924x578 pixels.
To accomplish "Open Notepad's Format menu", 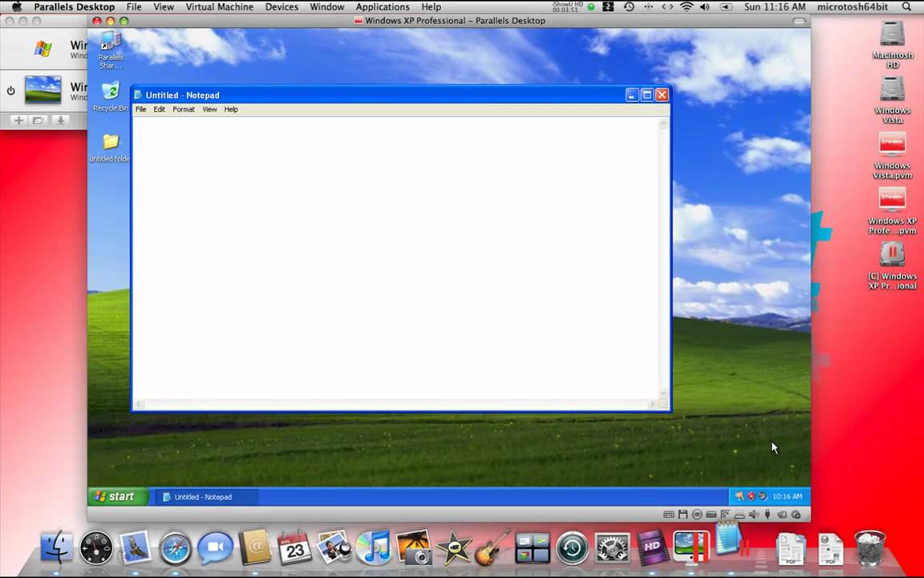I will coord(183,109).
